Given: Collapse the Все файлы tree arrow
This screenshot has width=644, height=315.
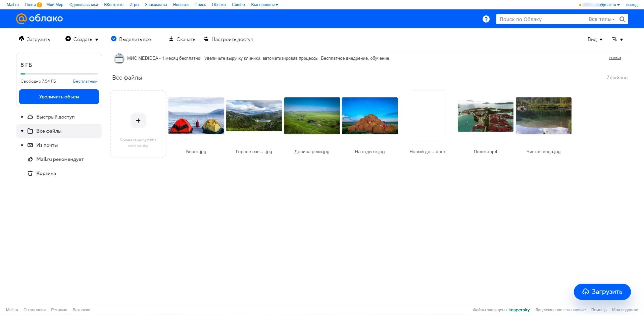Looking at the screenshot, I should [22, 131].
